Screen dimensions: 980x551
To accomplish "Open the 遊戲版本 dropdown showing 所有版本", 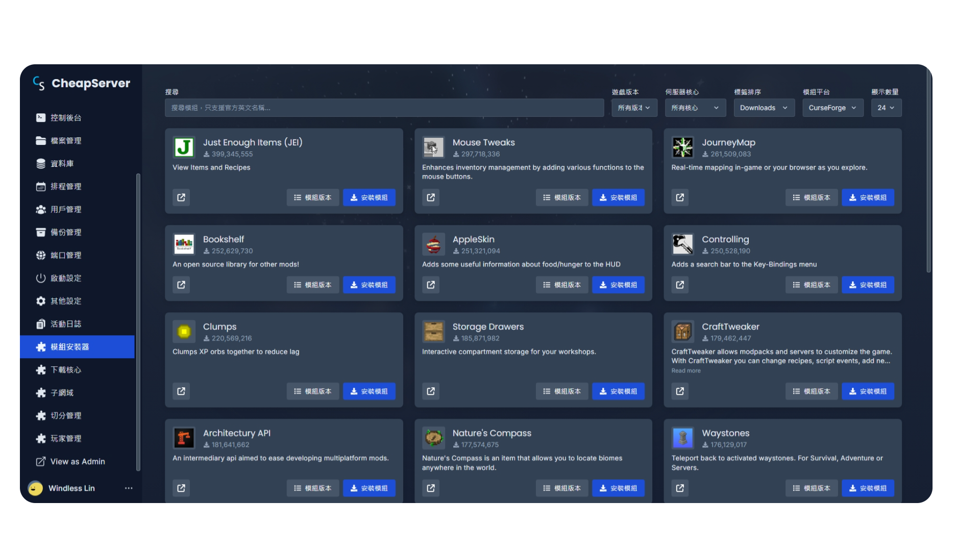I will click(x=634, y=108).
